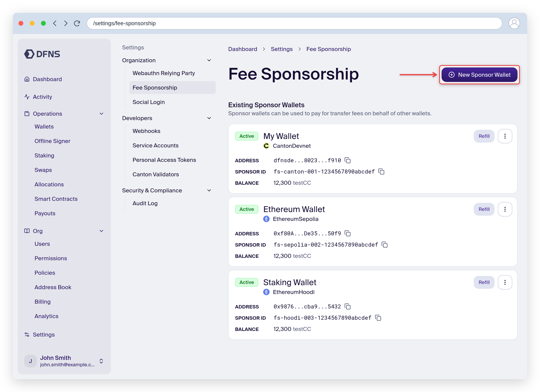This screenshot has width=540, height=392.
Task: Click the My Wallet title
Action: point(281,136)
